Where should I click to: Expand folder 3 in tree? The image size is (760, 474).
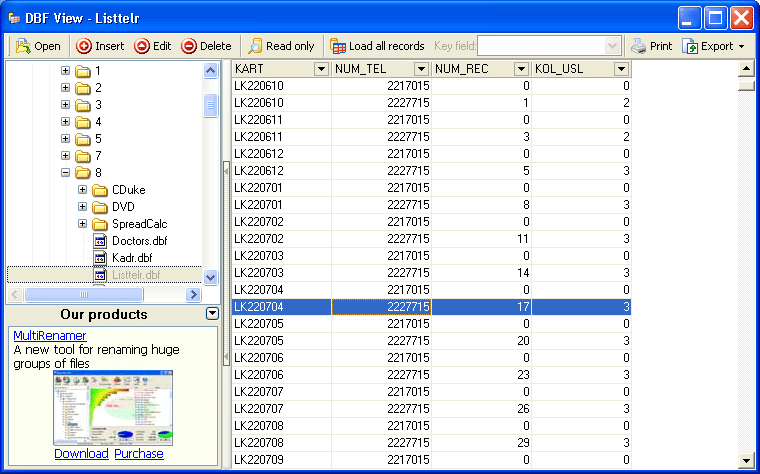pyautogui.click(x=65, y=105)
